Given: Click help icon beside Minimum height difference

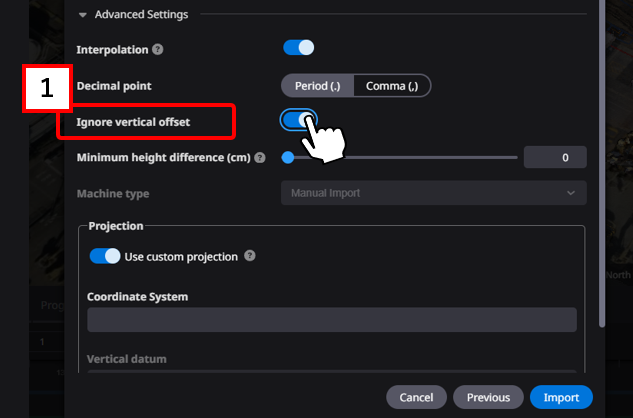Looking at the screenshot, I should 260,158.
